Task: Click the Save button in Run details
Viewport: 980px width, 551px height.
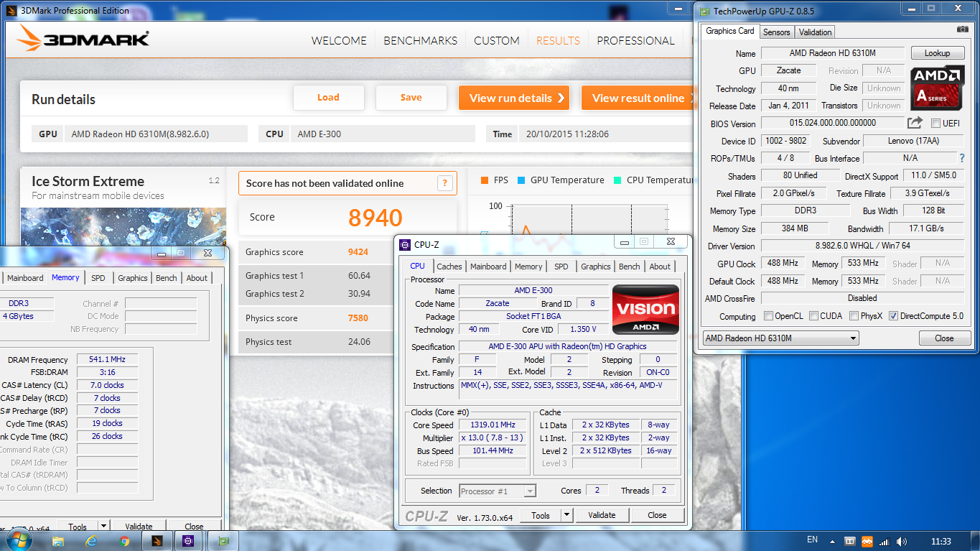Action: (411, 98)
